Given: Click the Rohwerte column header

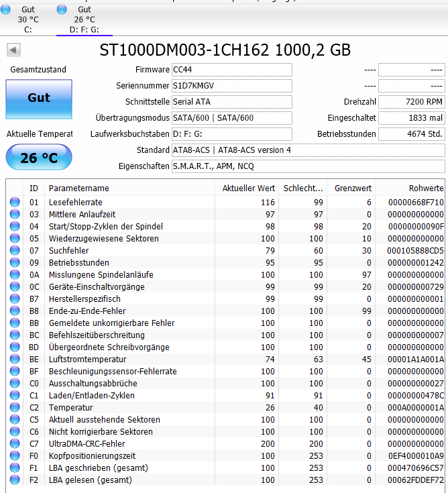Looking at the screenshot, I should tap(410, 188).
